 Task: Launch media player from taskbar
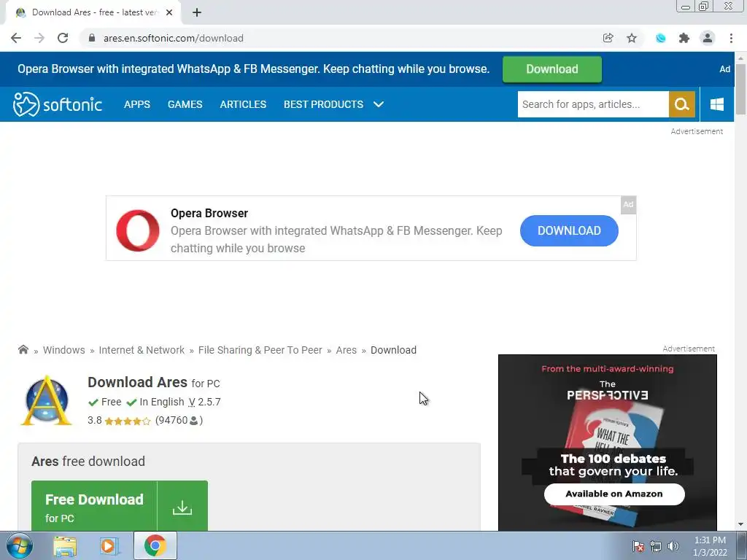tap(109, 545)
